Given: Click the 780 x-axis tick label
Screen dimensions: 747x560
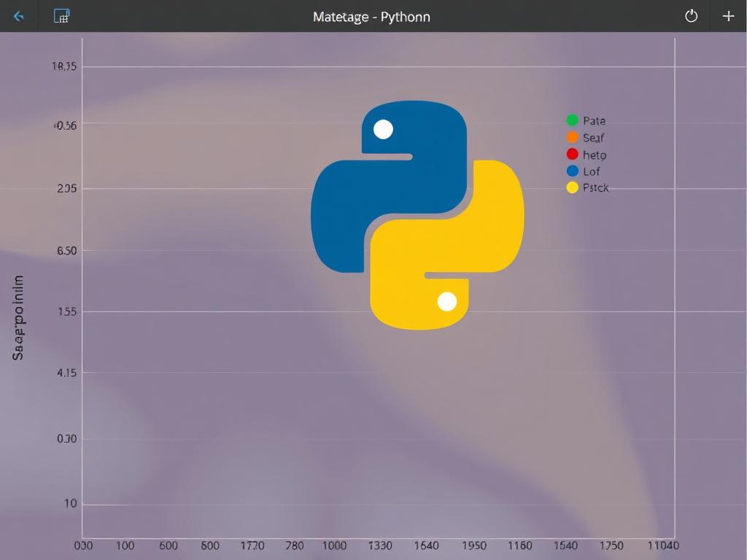Looking at the screenshot, I should coord(295,545).
